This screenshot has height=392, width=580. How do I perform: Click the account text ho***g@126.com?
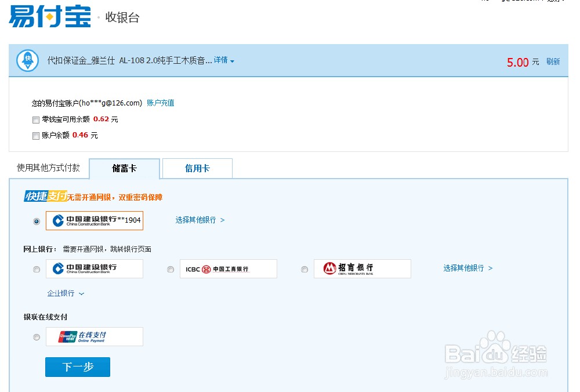coord(112,103)
